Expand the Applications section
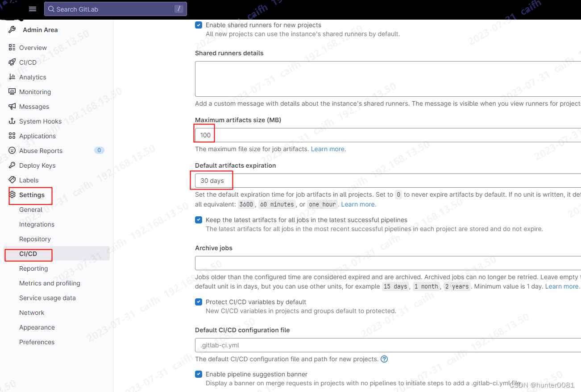The image size is (581, 392). 37,136
